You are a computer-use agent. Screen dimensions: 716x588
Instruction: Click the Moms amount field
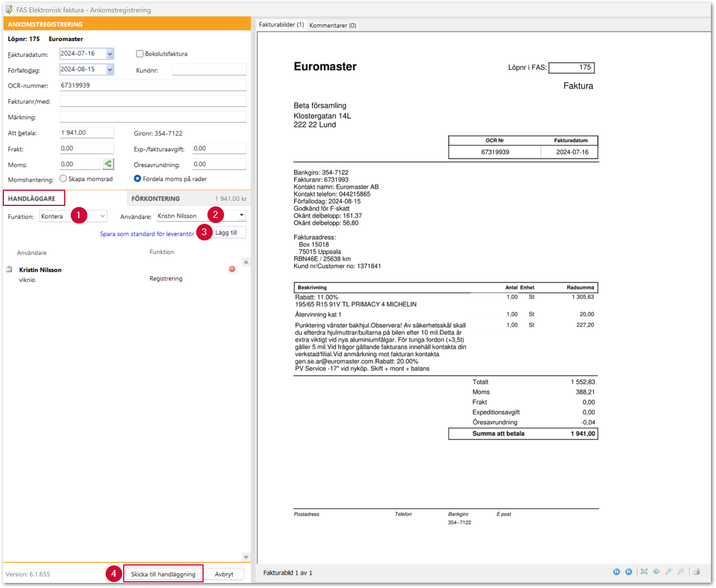pos(80,164)
